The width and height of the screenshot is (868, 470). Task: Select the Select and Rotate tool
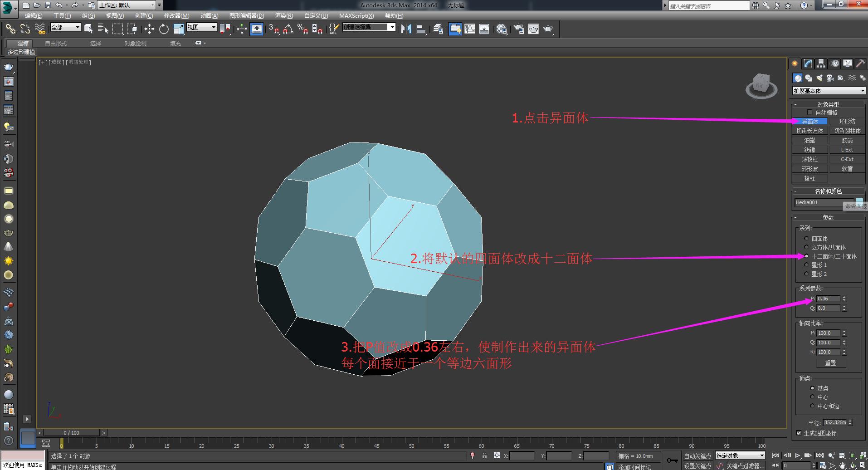coord(164,29)
